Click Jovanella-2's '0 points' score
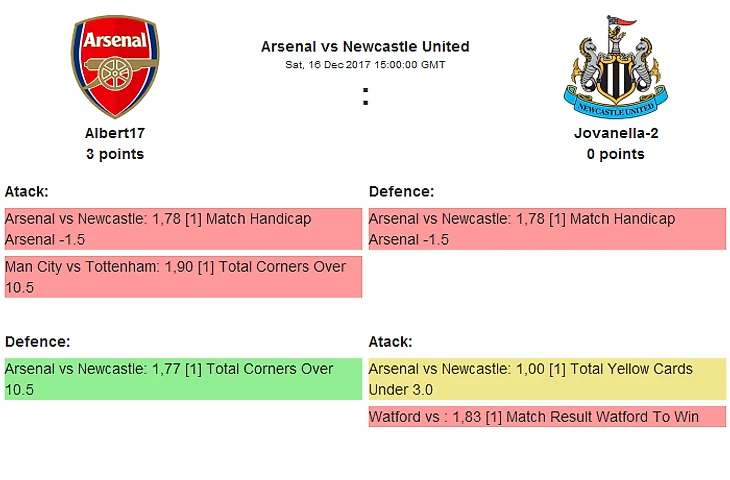 point(616,154)
